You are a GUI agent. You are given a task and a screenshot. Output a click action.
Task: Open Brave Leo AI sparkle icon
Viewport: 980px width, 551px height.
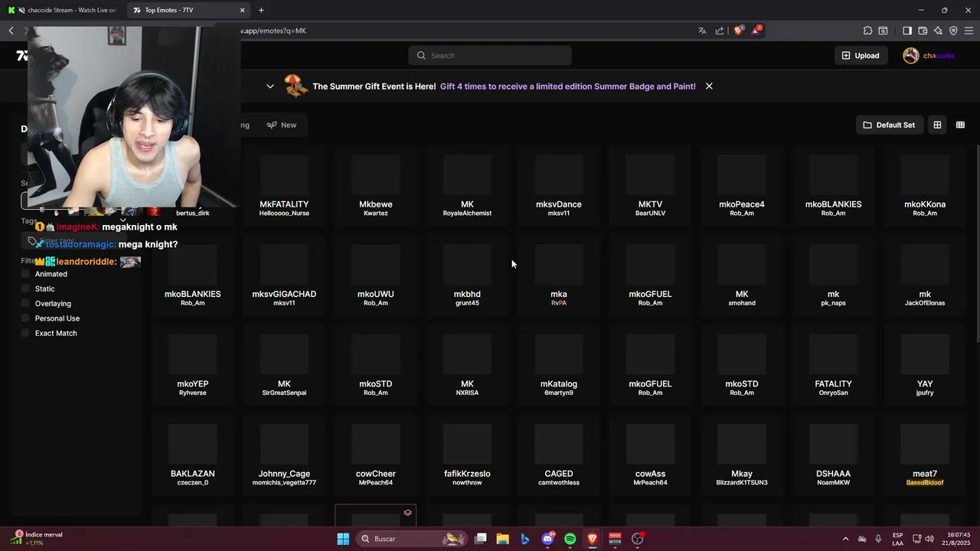938,31
